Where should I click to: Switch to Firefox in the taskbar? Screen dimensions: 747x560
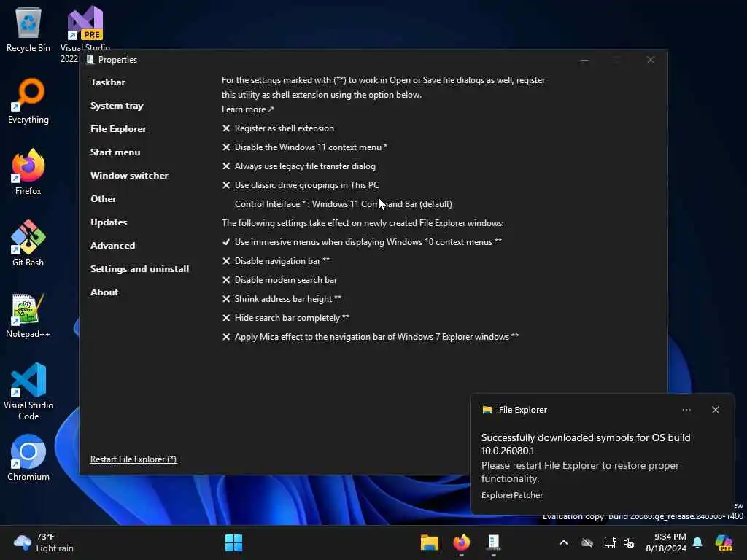461,542
